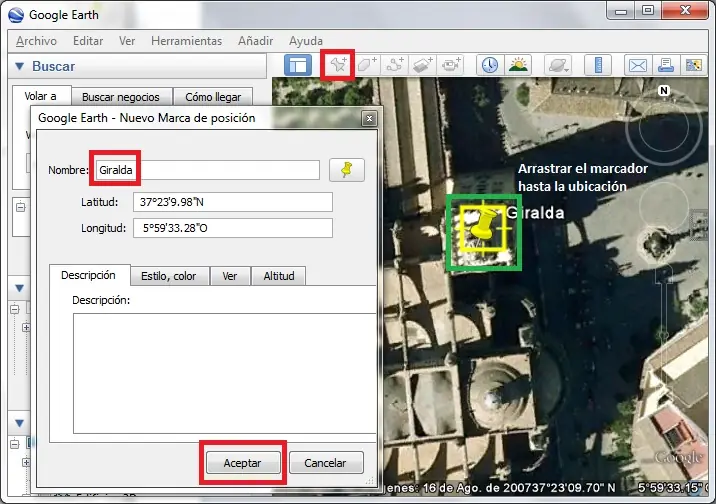Collapse the bottom sidebar panel triangle
Viewport: 716px width, 504px height.
pos(19,423)
